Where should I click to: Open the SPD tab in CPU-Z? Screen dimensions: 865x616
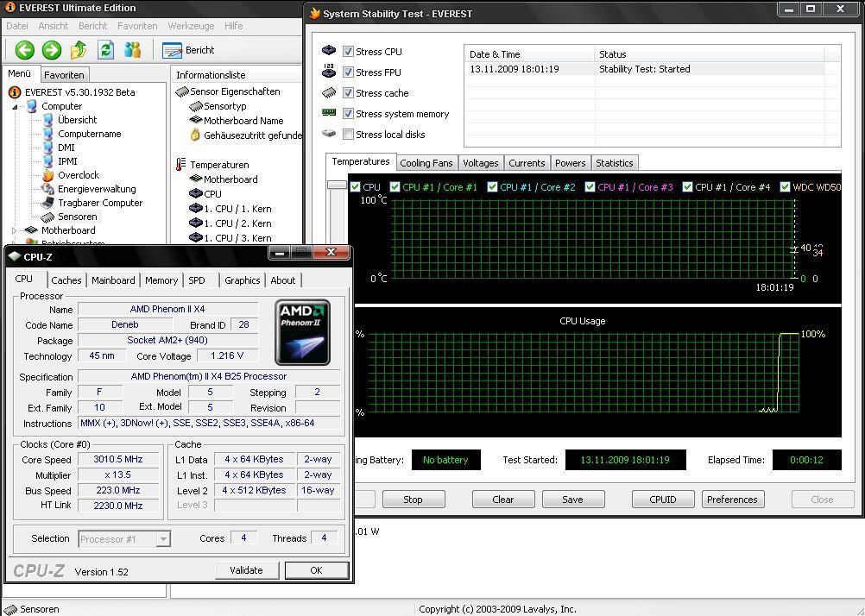[196, 280]
